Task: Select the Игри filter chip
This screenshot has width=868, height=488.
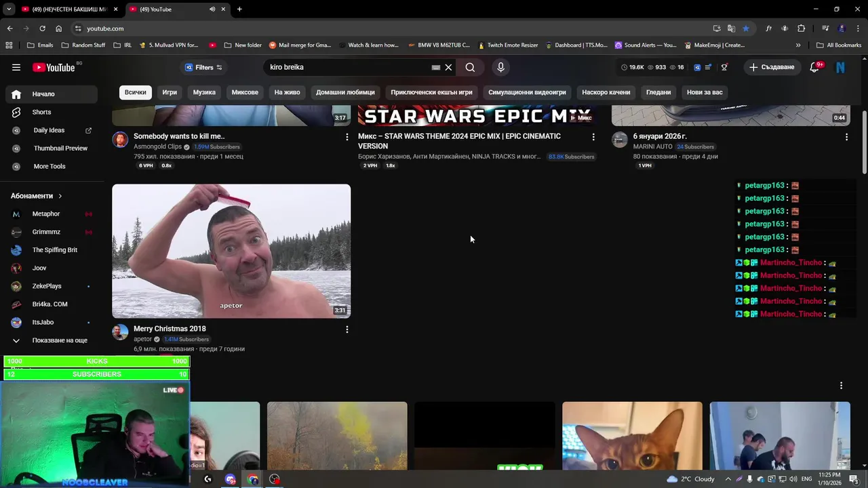Action: 170,92
